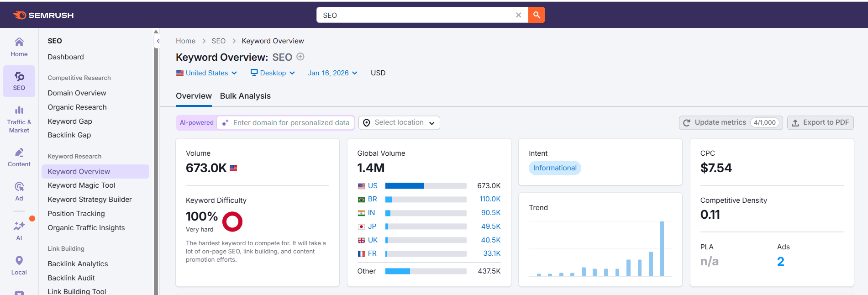The image size is (868, 295).
Task: Open the Select location dropdown
Action: click(x=399, y=123)
